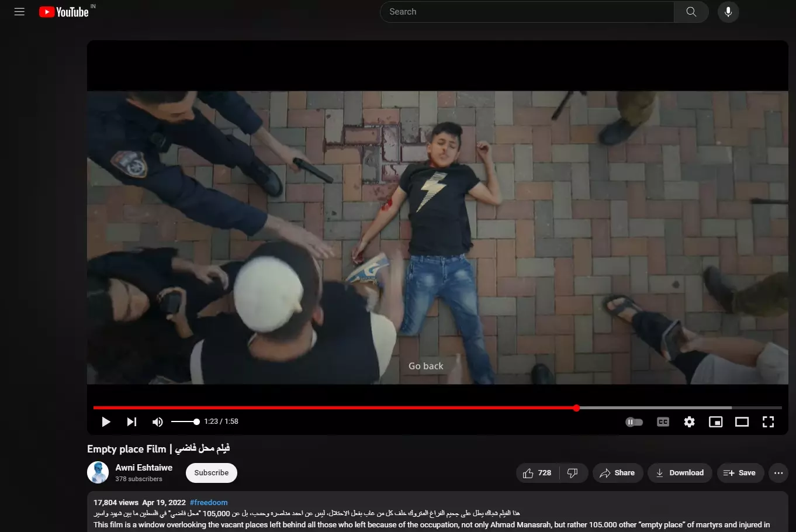This screenshot has height=532, width=796.
Task: Open the YouTube hamburger guide menu
Action: point(19,12)
